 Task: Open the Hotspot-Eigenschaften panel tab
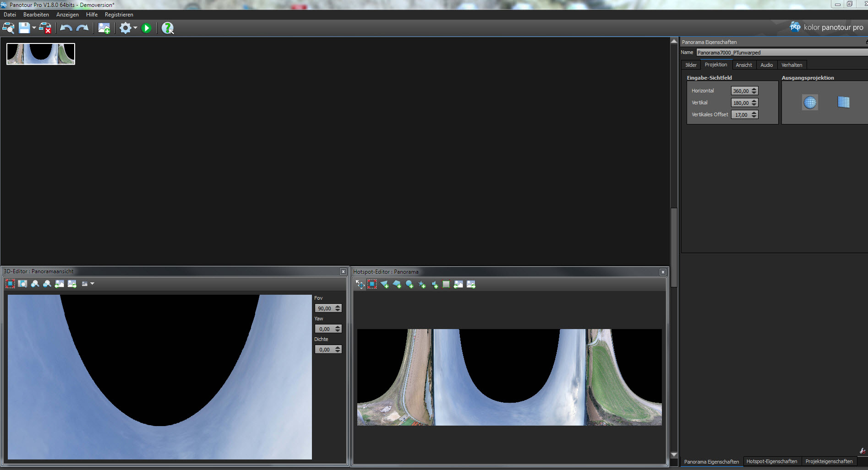point(771,461)
